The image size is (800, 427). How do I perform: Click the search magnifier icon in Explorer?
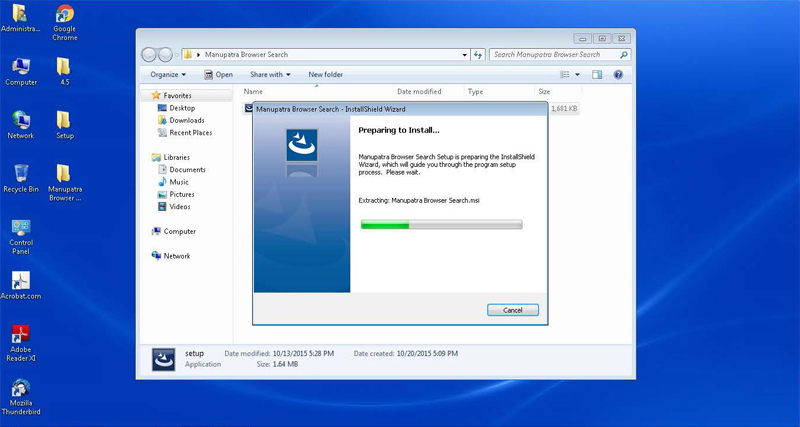623,55
